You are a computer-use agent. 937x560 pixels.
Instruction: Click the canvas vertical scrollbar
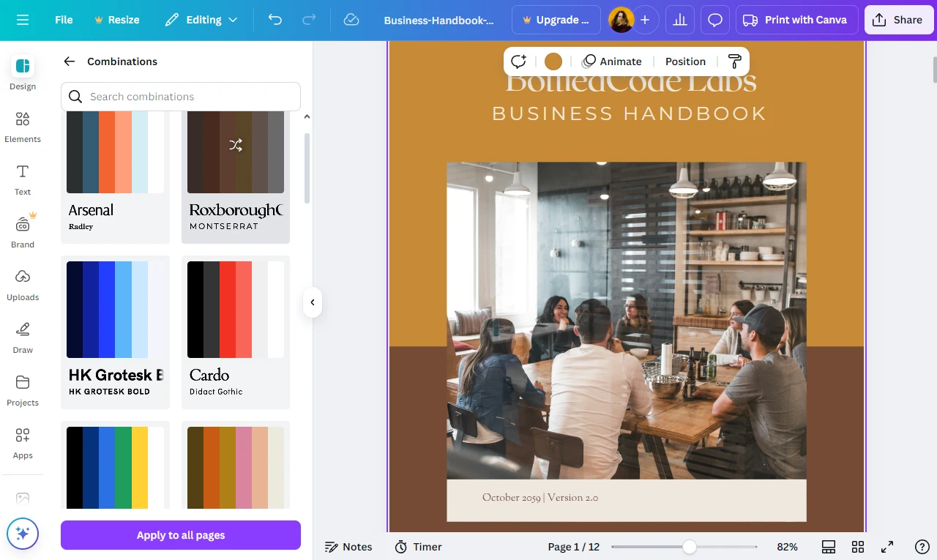coord(934,70)
